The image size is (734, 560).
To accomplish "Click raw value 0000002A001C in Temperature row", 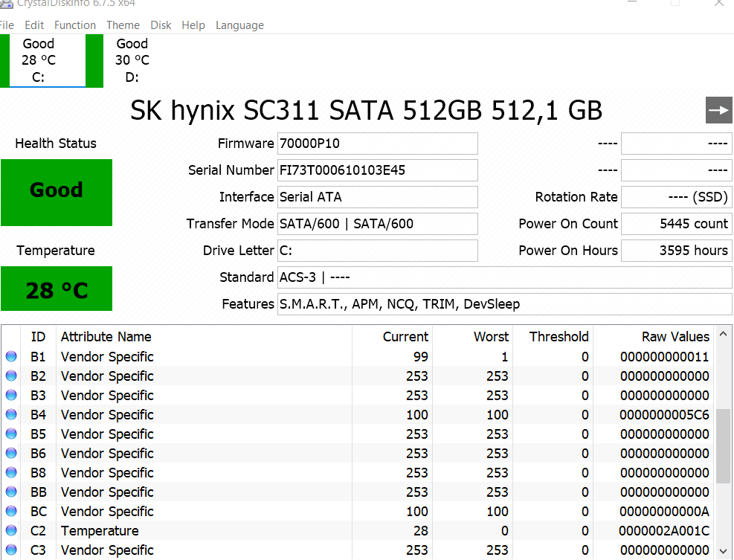I will tap(664, 531).
